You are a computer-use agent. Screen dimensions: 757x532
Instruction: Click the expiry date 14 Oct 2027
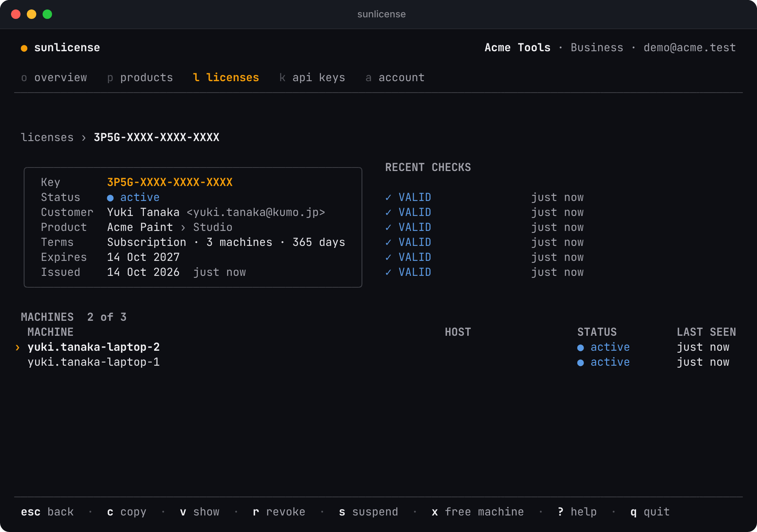pyautogui.click(x=144, y=257)
